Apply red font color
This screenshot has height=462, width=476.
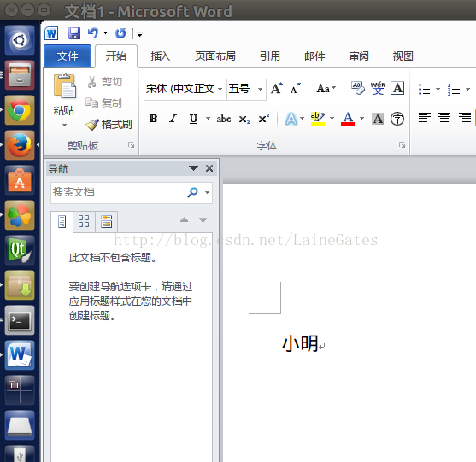[348, 119]
